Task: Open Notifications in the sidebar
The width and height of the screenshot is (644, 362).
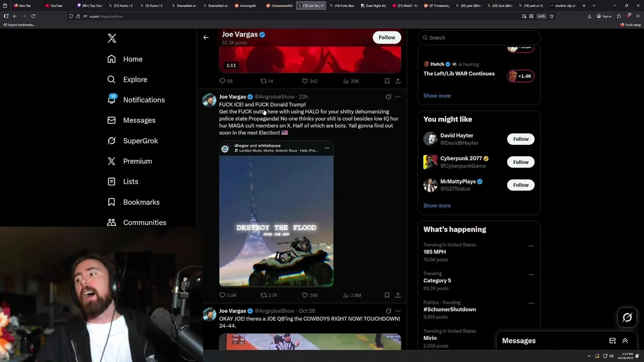Action: point(136,100)
